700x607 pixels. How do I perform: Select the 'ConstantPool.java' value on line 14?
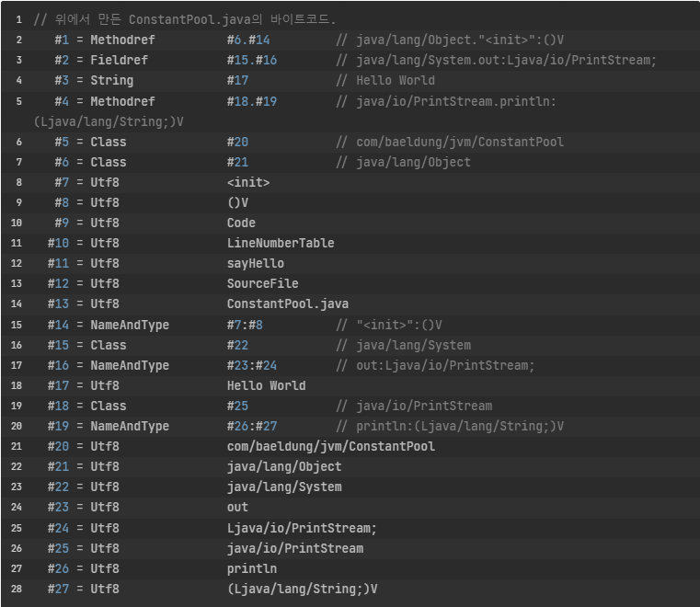click(288, 303)
